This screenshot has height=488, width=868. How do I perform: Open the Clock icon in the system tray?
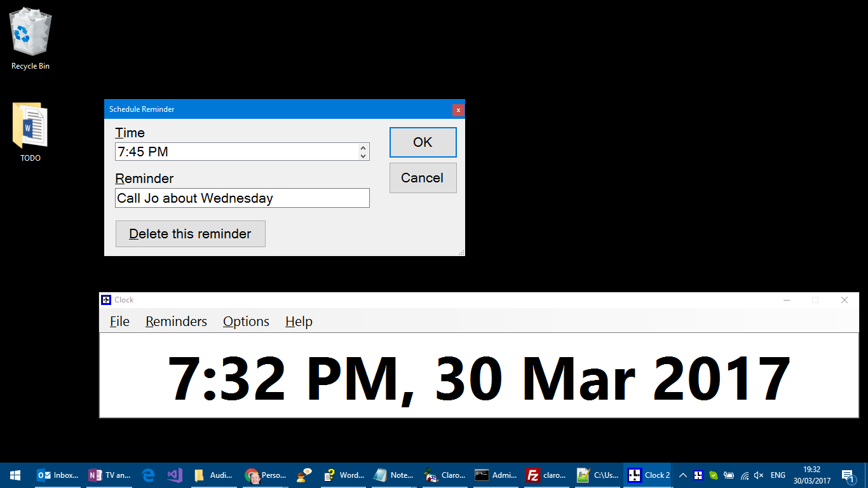coord(698,475)
